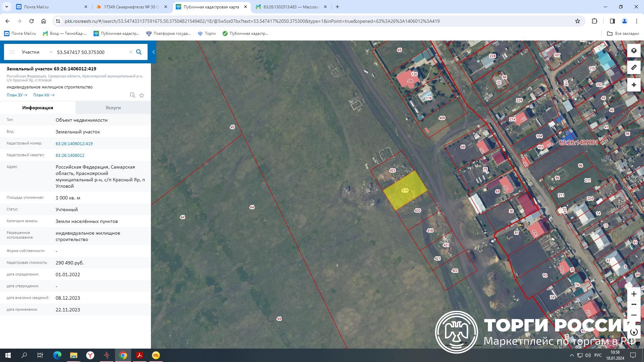The height and width of the screenshot is (362, 644).
Task: Click parcel label 420 on the map
Action: tap(417, 210)
